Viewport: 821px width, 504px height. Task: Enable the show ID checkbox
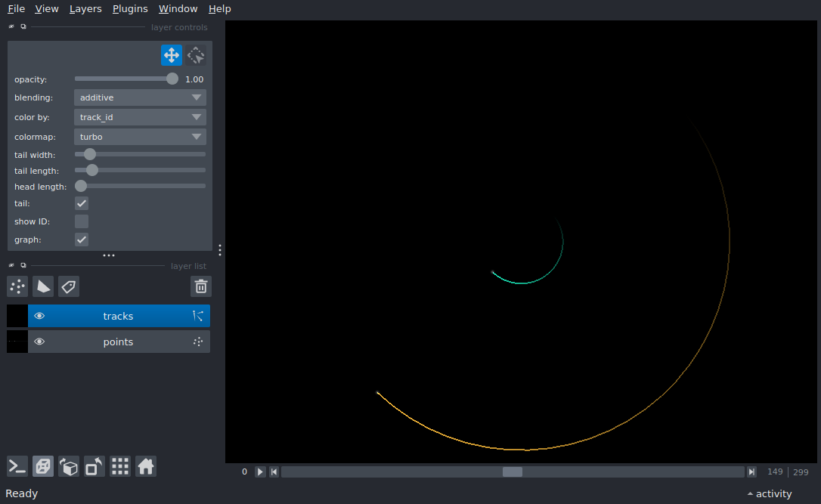tap(82, 221)
